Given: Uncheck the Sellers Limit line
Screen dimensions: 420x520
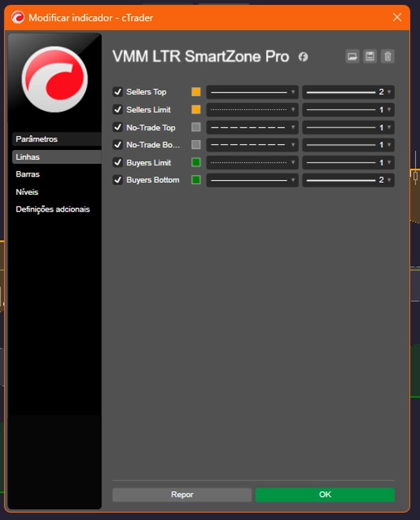Looking at the screenshot, I should (x=118, y=109).
